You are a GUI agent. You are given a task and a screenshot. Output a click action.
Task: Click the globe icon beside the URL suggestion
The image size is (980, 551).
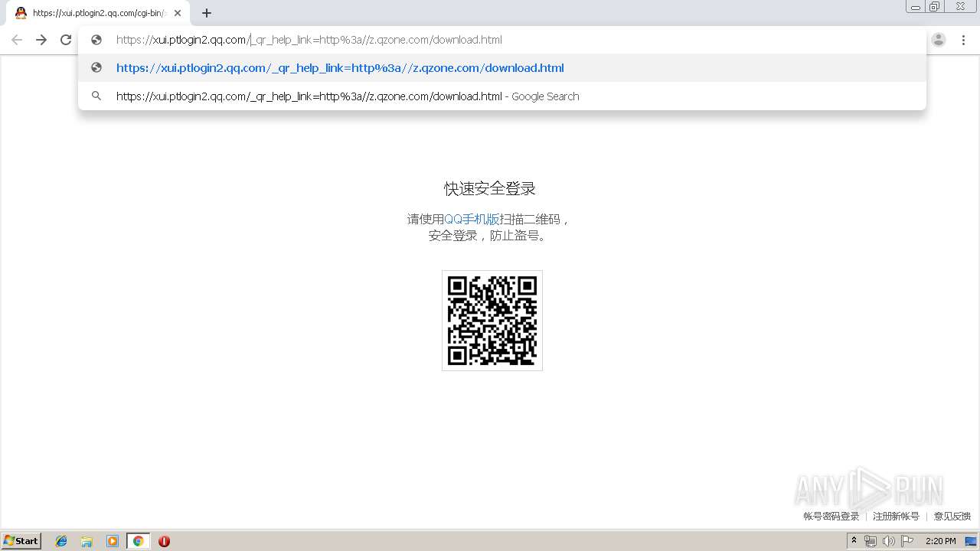click(x=96, y=67)
